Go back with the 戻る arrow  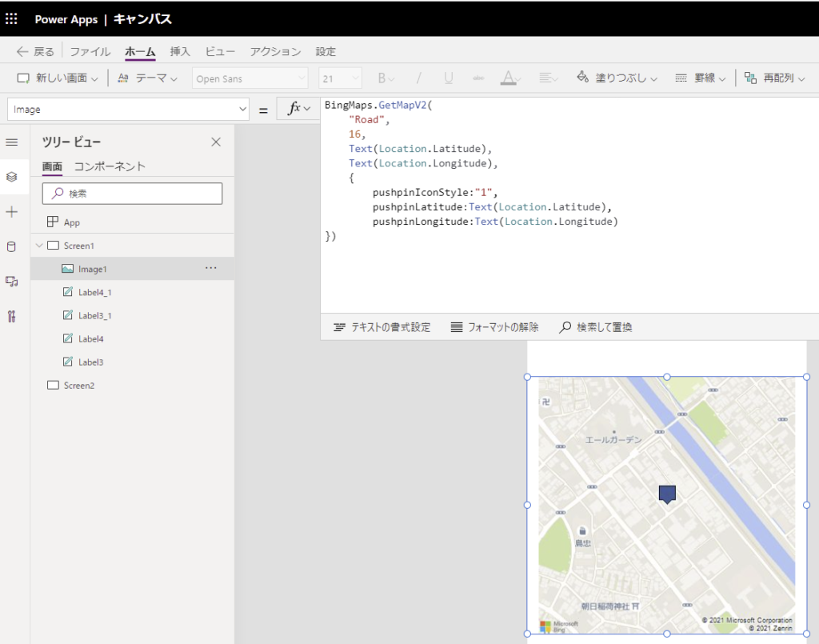[x=35, y=52]
